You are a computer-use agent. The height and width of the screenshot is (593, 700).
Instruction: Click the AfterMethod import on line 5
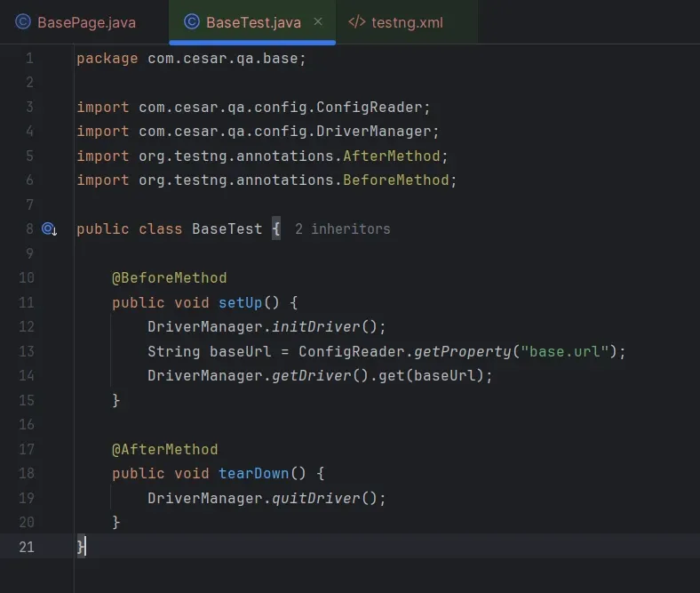click(392, 156)
